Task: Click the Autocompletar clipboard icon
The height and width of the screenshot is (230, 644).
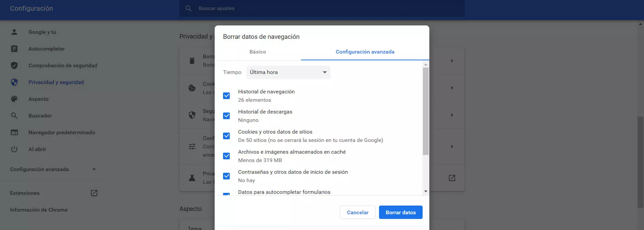Action: 14,49
